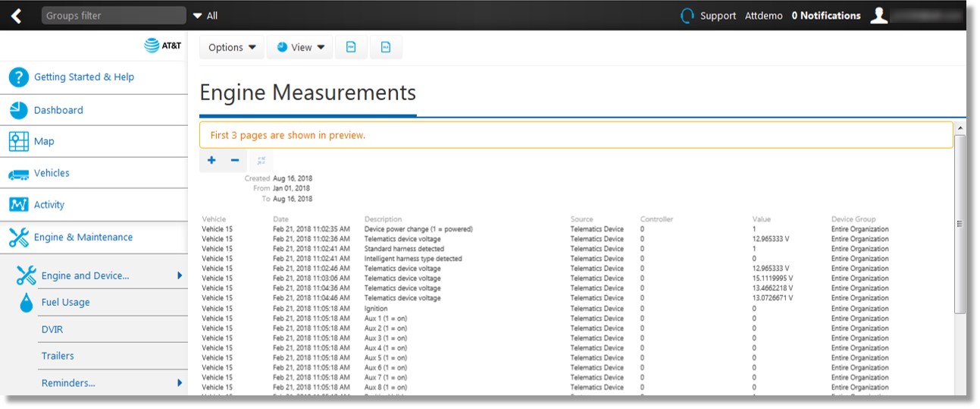Click the Support headset icon
The image size is (980, 409).
pyautogui.click(x=687, y=16)
